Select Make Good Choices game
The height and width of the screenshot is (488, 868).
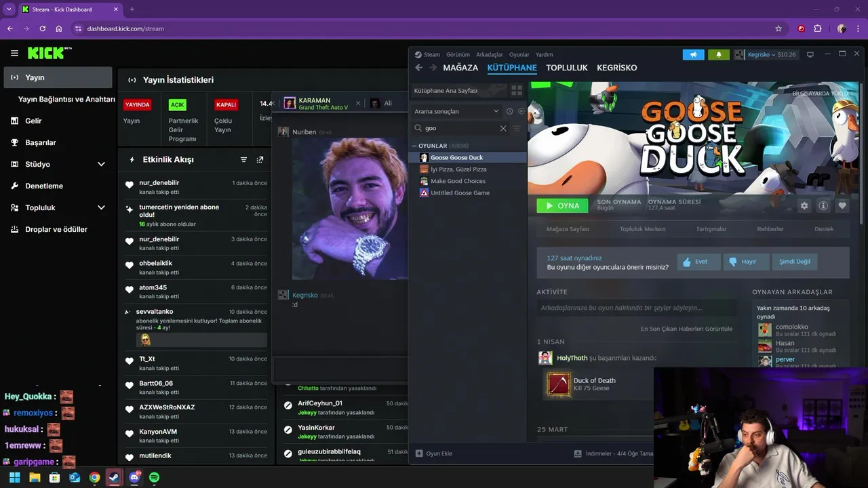pos(458,181)
